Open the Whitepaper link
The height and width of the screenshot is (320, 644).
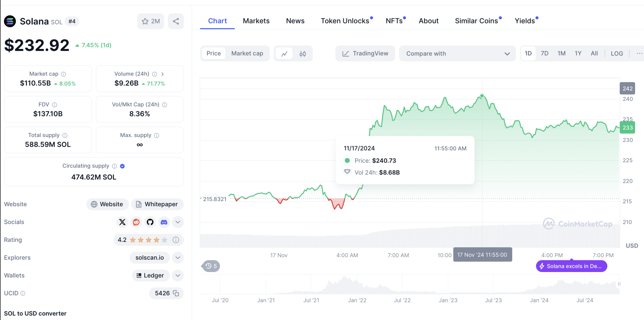[157, 204]
